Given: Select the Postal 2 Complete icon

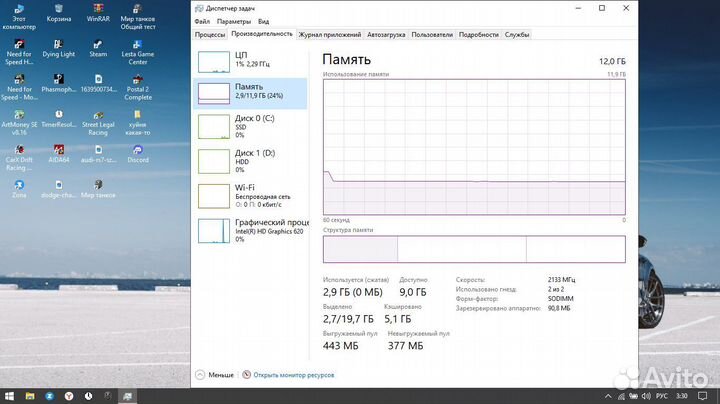Looking at the screenshot, I should tap(138, 88).
